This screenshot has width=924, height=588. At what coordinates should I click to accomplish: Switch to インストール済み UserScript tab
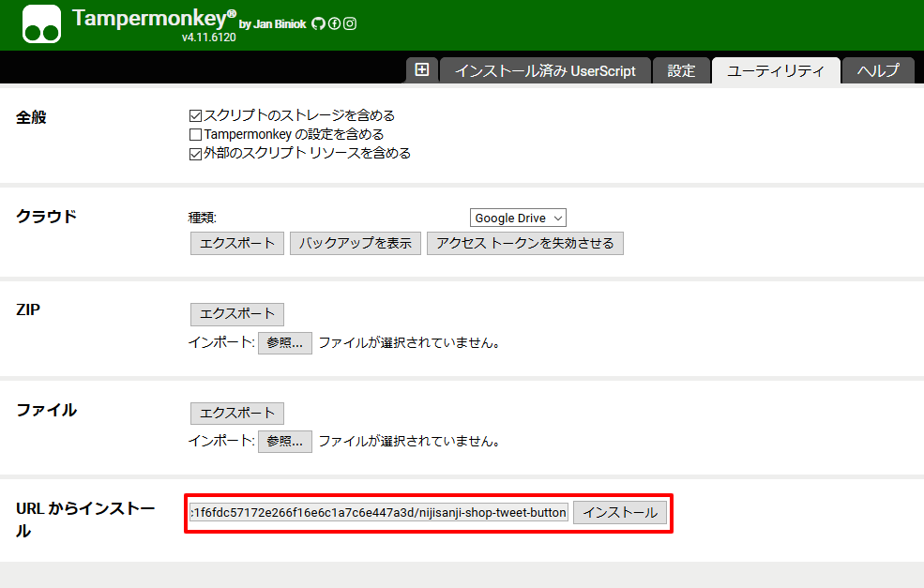click(545, 71)
